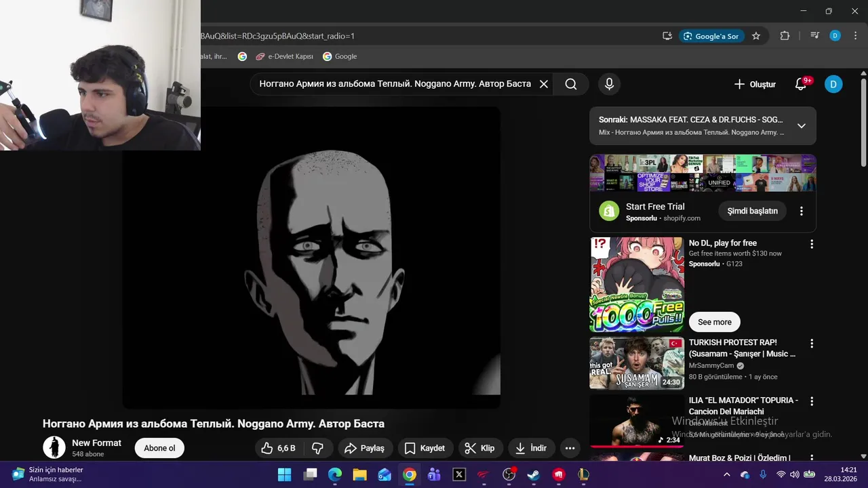
Task: Open Windows Start menu
Action: click(x=284, y=474)
